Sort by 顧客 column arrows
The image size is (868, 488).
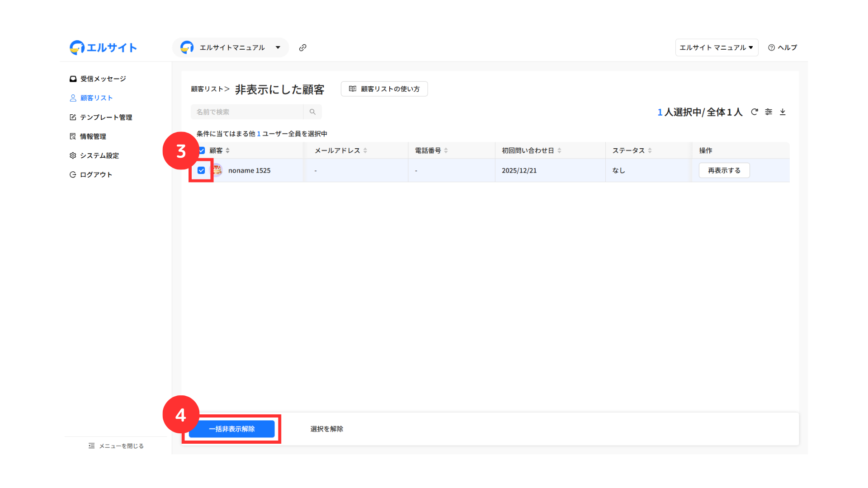tap(227, 150)
